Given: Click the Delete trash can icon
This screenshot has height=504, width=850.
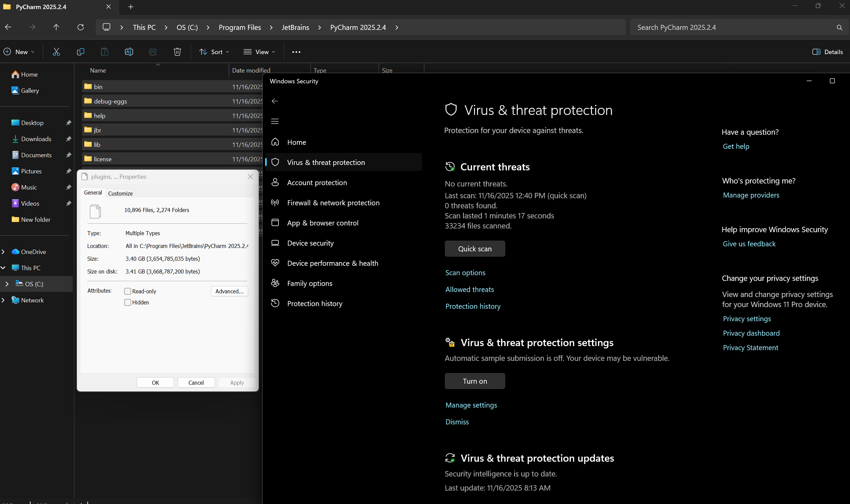Looking at the screenshot, I should click(x=177, y=52).
